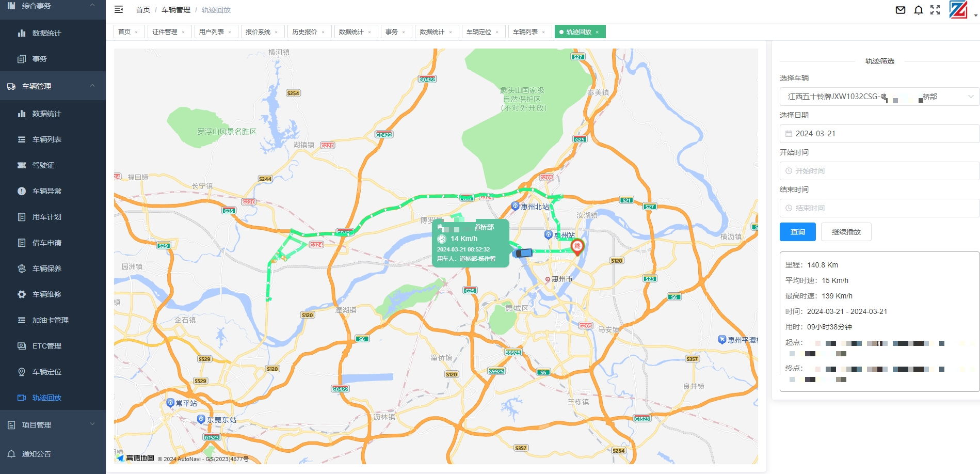Collapse the 综合事务 menu chevron
The height and width of the screenshot is (474, 980).
click(x=92, y=5)
